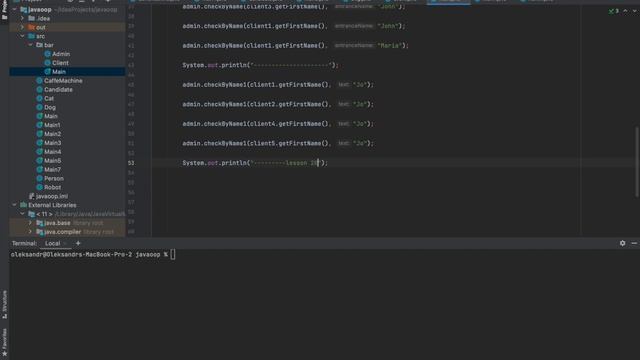Open the Client class
This screenshot has height=360, width=640.
(x=60, y=63)
